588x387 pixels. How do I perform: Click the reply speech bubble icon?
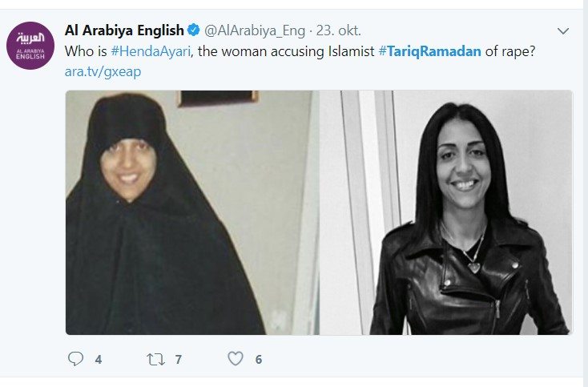pos(75,359)
